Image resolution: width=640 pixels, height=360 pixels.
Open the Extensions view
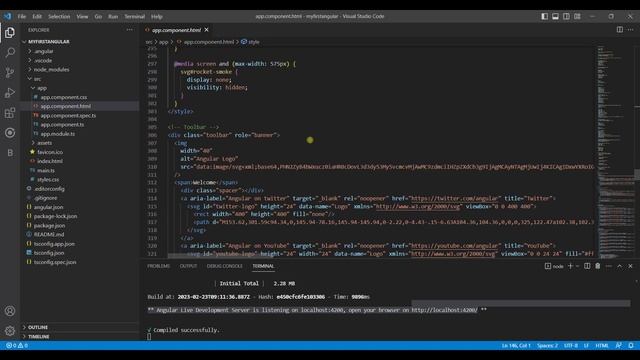[10, 113]
